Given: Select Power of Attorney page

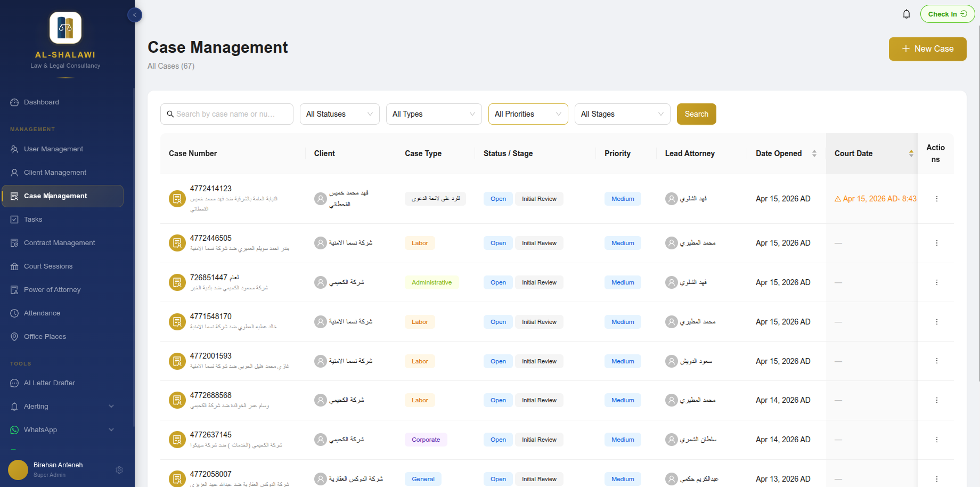Looking at the screenshot, I should 52,289.
